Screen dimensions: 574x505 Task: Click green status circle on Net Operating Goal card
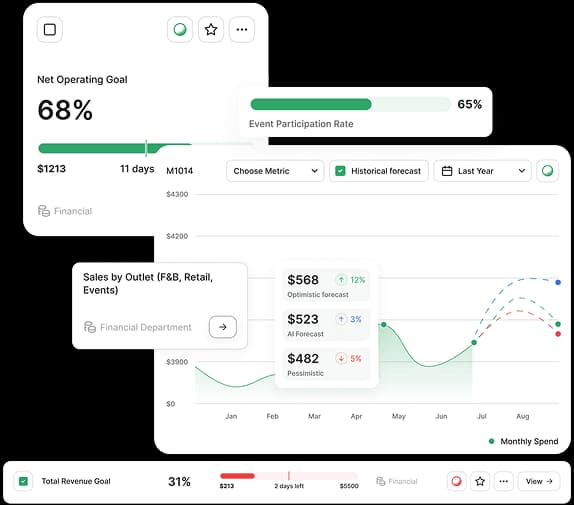(180, 29)
